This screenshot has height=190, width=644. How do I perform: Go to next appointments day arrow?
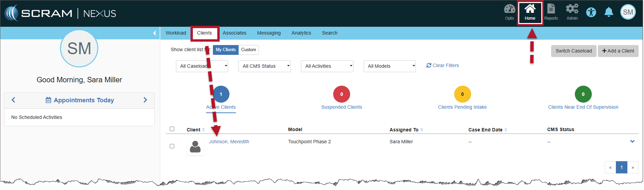click(x=145, y=100)
